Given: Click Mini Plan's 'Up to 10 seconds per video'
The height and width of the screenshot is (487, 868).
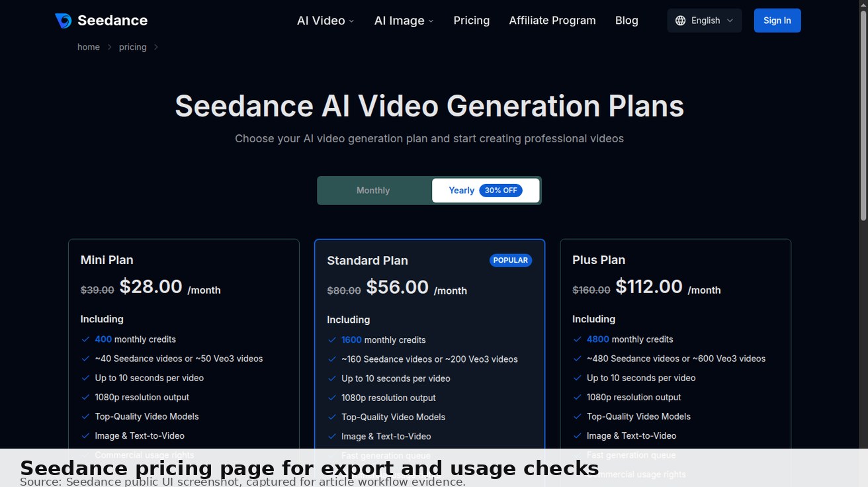Looking at the screenshot, I should click(150, 378).
